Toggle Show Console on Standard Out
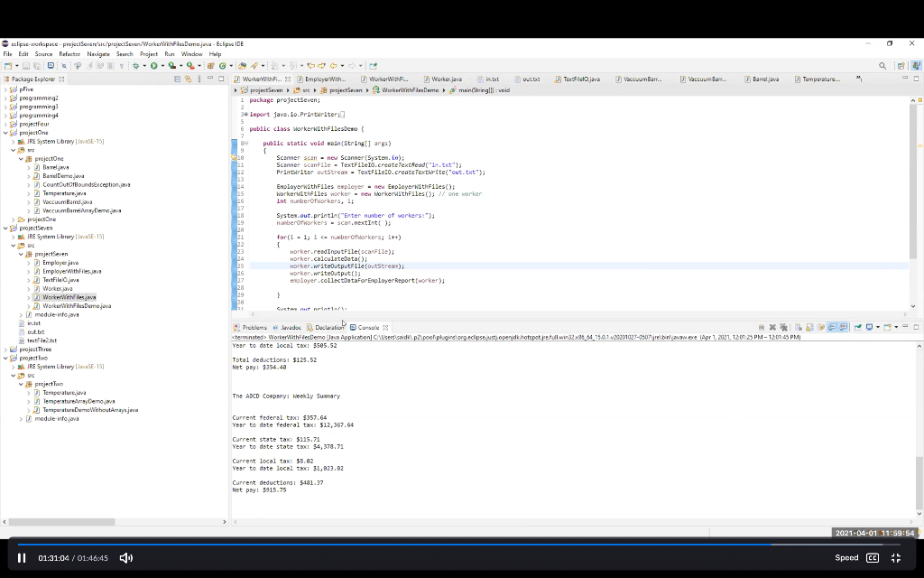This screenshot has height=578, width=924. (832, 327)
